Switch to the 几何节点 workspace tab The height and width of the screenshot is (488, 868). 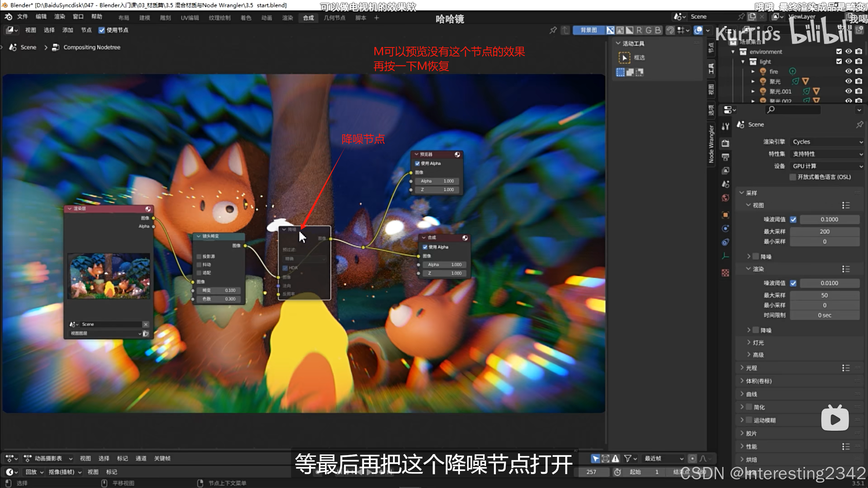334,18
